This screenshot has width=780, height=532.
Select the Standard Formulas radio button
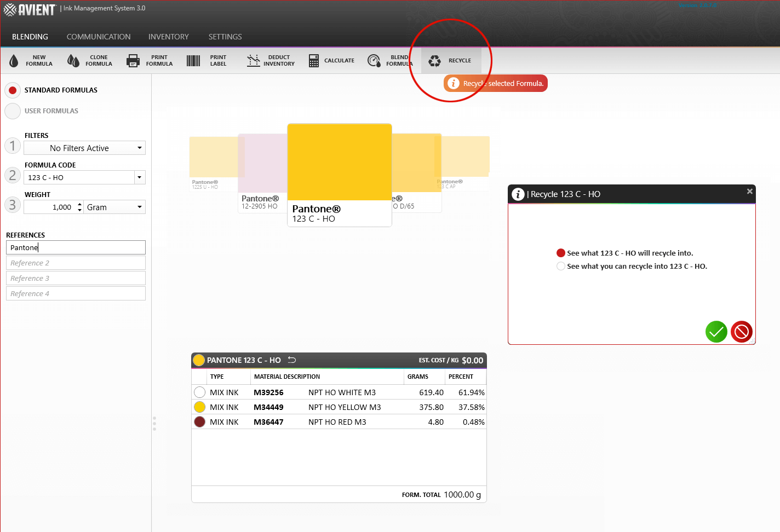tap(13, 90)
